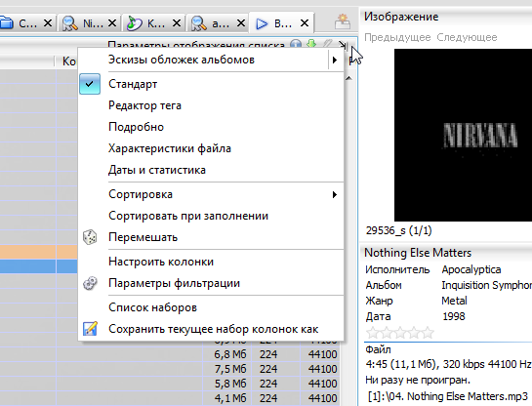Shuffle the list with Перемешать
The image size is (532, 406).
211,237
